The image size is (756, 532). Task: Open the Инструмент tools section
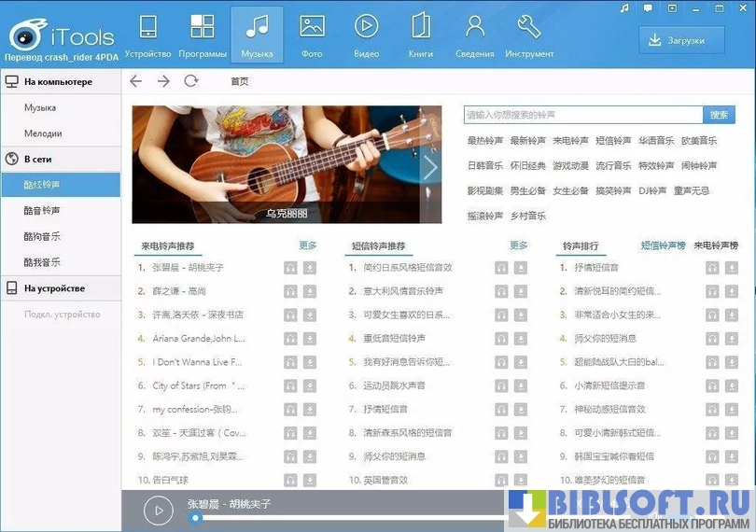pyautogui.click(x=529, y=35)
